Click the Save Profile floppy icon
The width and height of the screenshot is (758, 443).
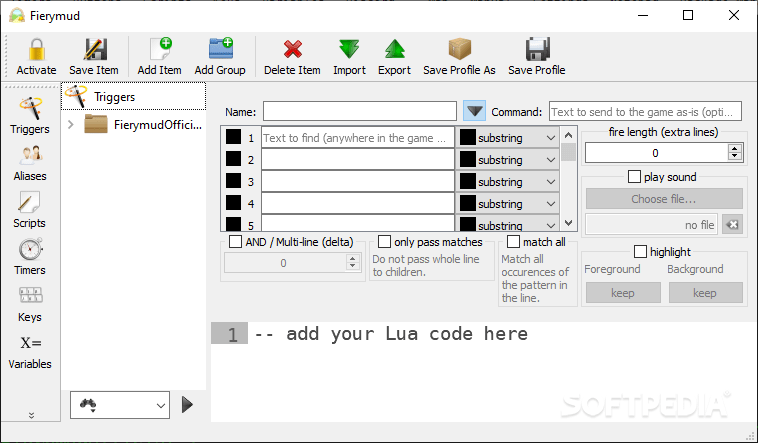[x=537, y=49]
